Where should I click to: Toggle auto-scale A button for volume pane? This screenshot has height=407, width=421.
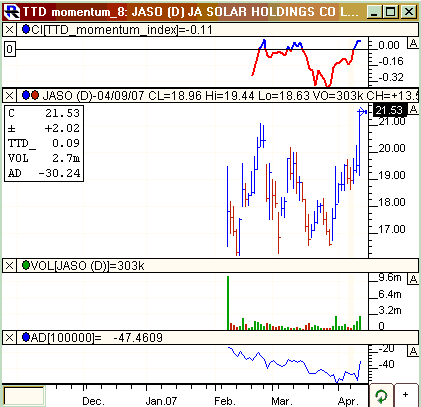point(413,279)
